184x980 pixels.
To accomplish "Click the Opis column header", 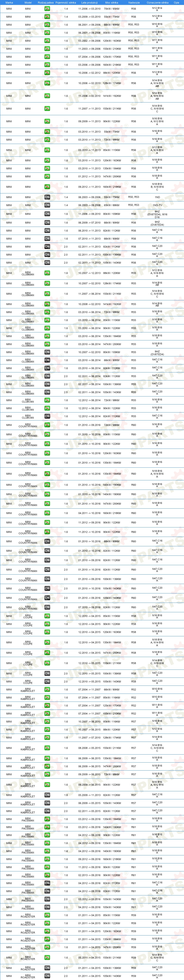I will tap(176, 2).
